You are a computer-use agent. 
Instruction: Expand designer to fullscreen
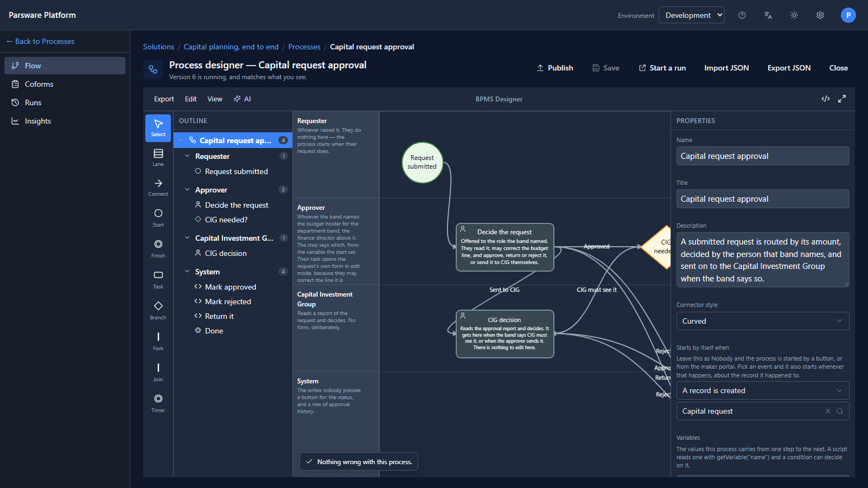[x=842, y=99]
